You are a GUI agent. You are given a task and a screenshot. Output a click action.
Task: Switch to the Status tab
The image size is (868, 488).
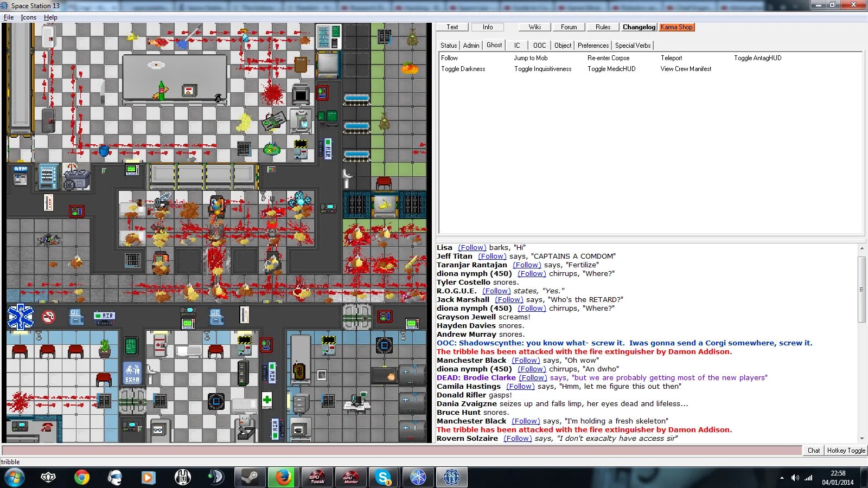[449, 46]
